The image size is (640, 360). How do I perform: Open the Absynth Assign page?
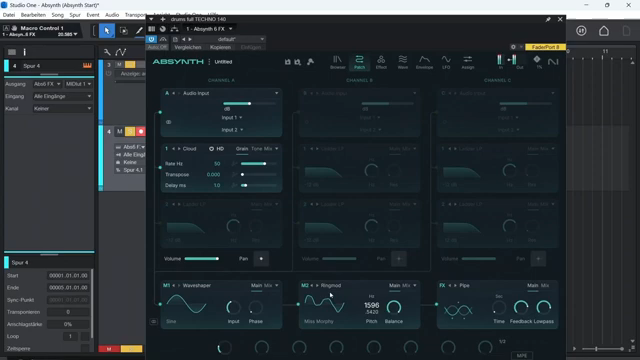(x=468, y=62)
